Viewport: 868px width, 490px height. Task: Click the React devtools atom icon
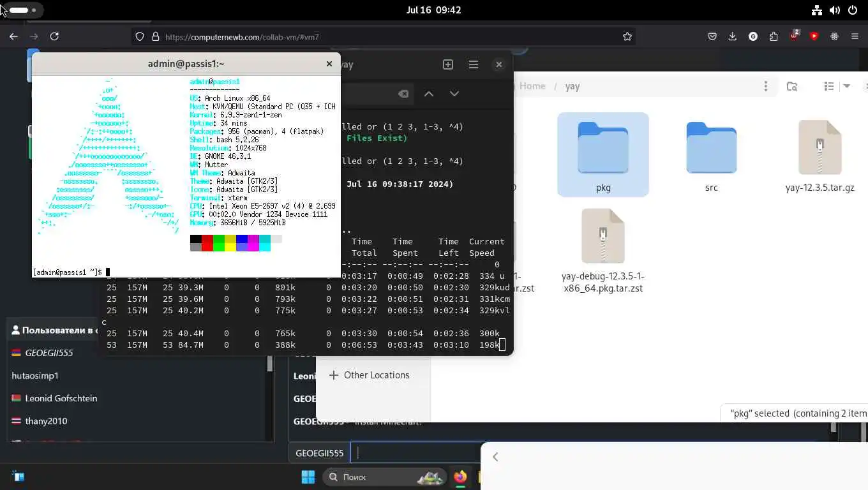834,36
